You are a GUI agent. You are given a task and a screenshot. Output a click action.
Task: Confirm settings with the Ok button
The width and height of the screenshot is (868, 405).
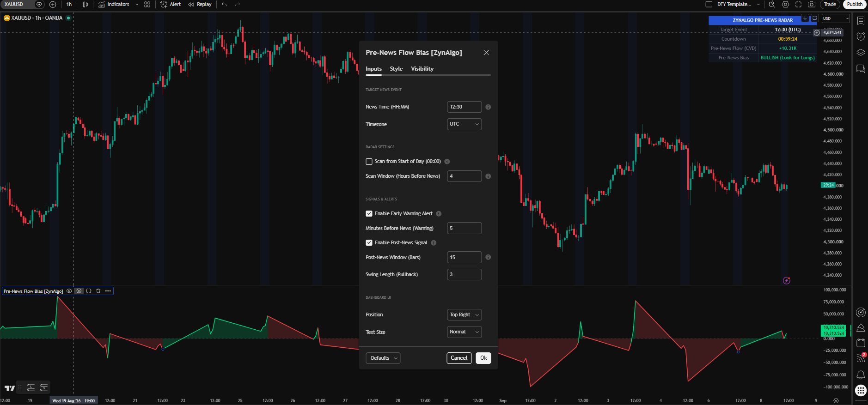pyautogui.click(x=483, y=358)
